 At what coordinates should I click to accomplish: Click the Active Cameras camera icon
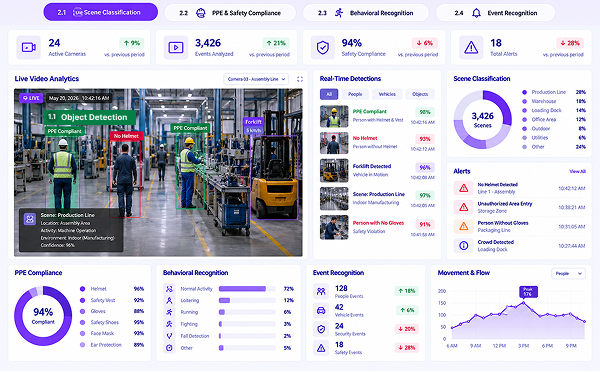click(28, 47)
